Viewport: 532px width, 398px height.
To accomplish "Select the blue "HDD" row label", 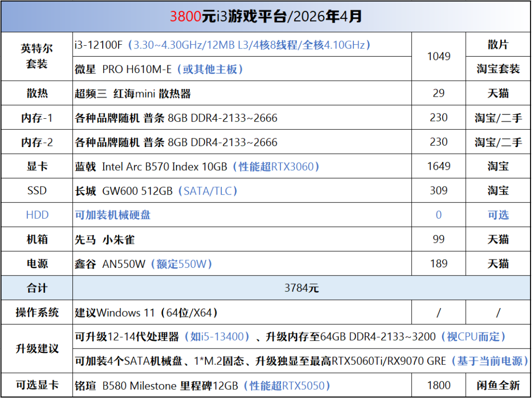I will (x=37, y=215).
